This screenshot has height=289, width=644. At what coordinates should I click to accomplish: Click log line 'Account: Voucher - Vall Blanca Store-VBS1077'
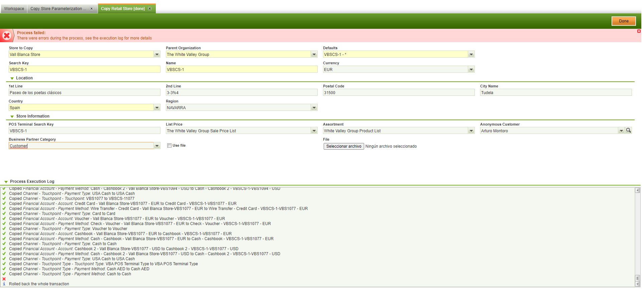(x=117, y=219)
